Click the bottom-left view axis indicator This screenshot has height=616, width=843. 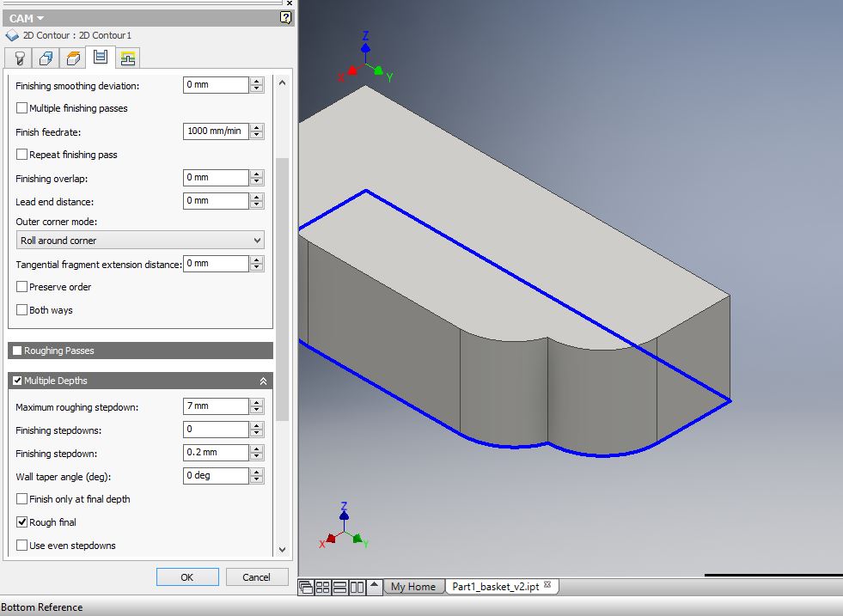344,526
